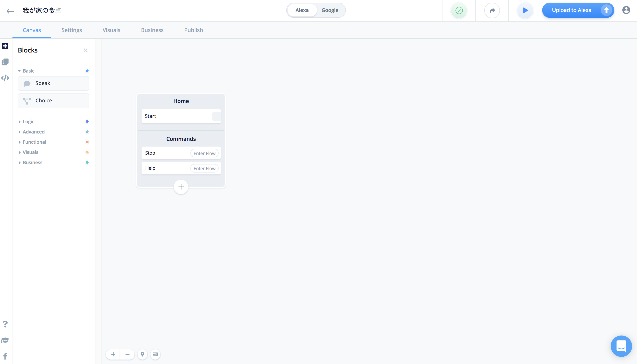The width and height of the screenshot is (637, 364).
Task: Click Enter Flow for the Stop command
Action: pyautogui.click(x=204, y=153)
